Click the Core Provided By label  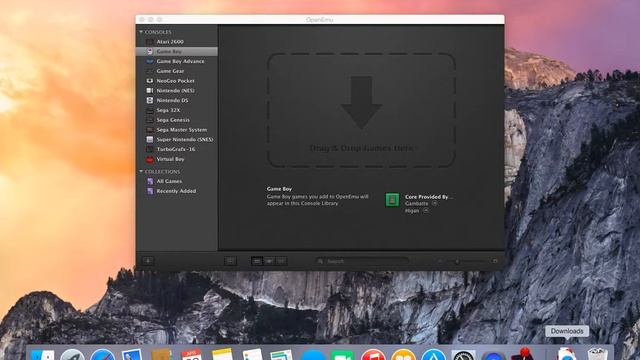click(x=429, y=197)
